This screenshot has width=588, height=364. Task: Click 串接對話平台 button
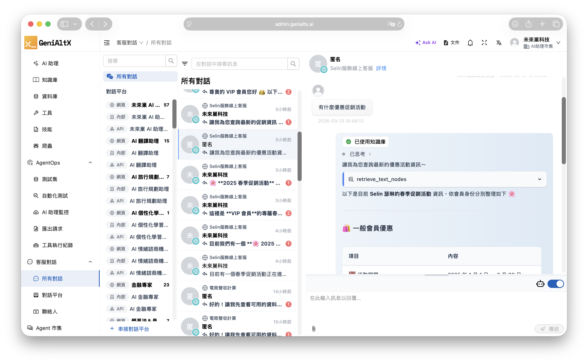tap(130, 329)
